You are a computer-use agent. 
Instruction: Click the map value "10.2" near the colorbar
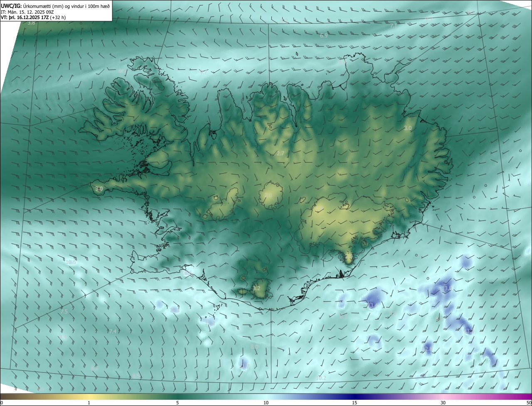click(x=321, y=378)
